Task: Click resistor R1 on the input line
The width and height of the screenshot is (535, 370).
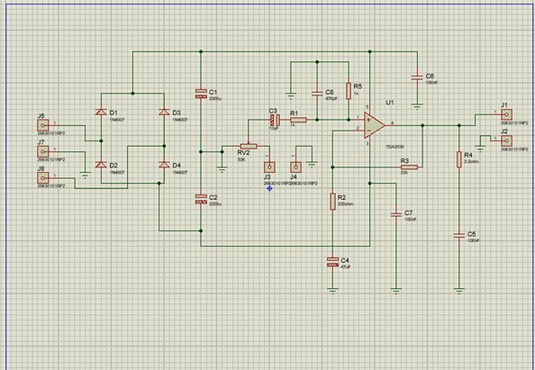Action: [299, 120]
